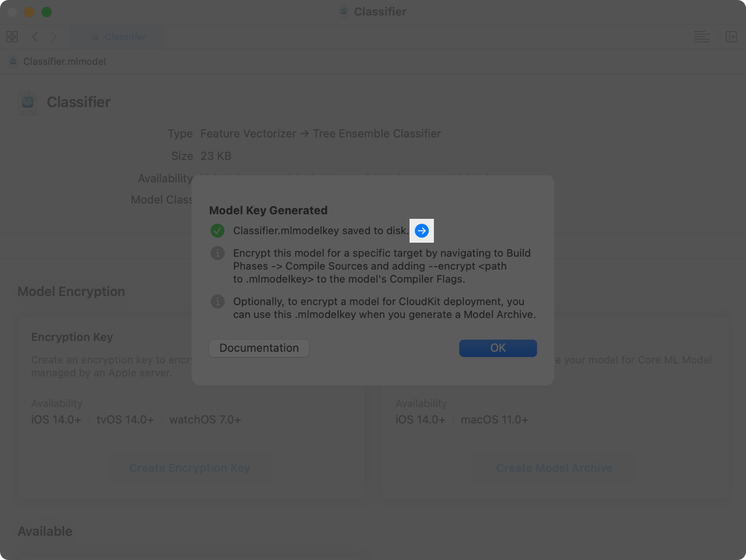The width and height of the screenshot is (746, 560).
Task: Open the encryption Documentation
Action: pos(258,348)
